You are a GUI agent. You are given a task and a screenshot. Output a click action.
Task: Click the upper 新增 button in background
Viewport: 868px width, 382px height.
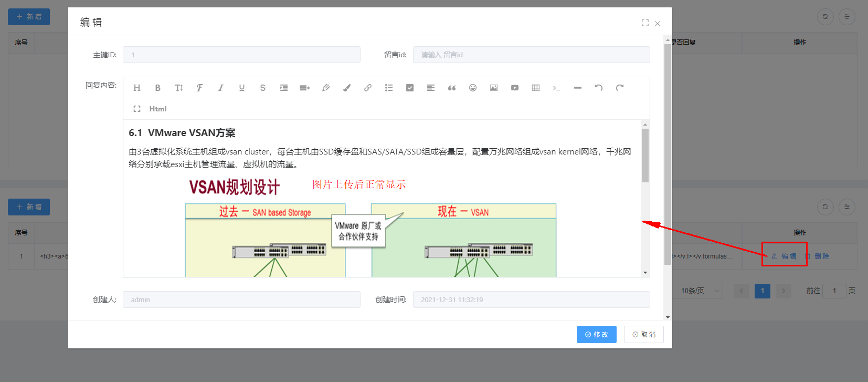point(29,17)
